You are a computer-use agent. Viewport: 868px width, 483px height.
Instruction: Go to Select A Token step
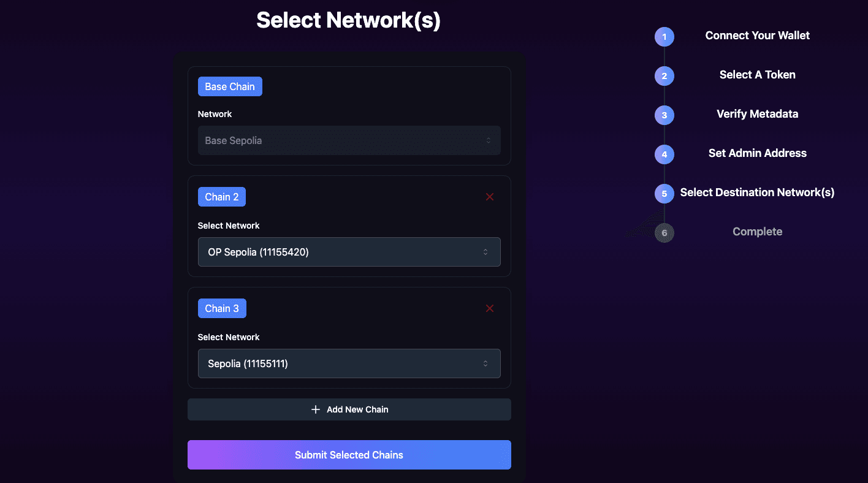[x=757, y=75]
